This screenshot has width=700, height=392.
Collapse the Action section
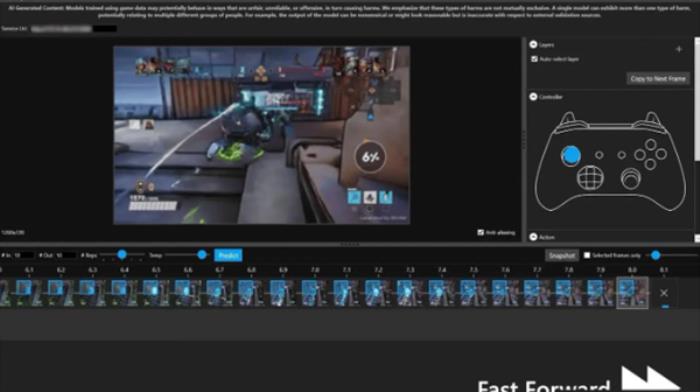[533, 237]
